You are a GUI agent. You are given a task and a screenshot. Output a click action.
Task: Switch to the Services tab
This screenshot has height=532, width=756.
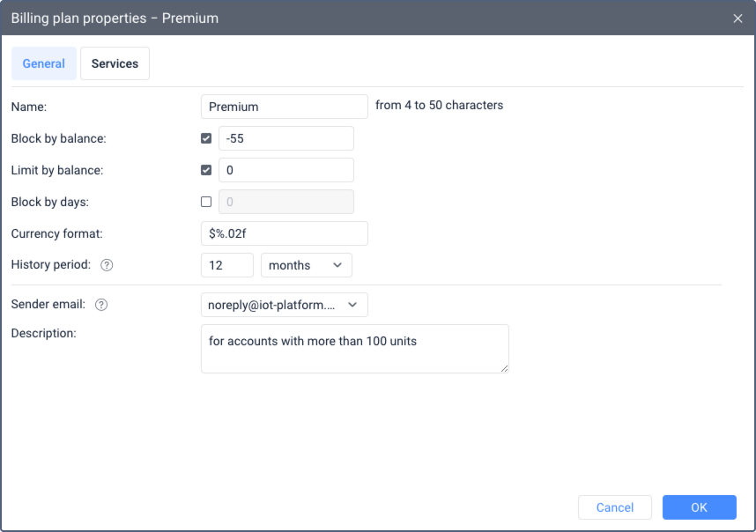pyautogui.click(x=115, y=63)
